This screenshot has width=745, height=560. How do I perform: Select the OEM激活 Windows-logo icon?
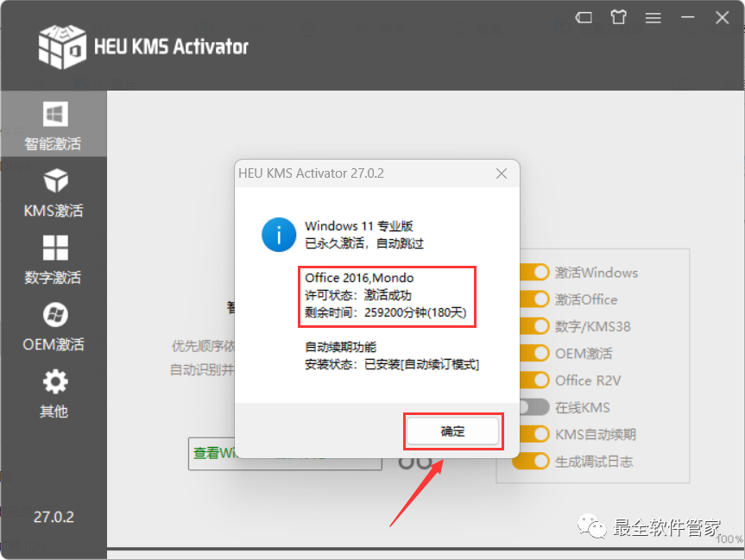coord(55,314)
